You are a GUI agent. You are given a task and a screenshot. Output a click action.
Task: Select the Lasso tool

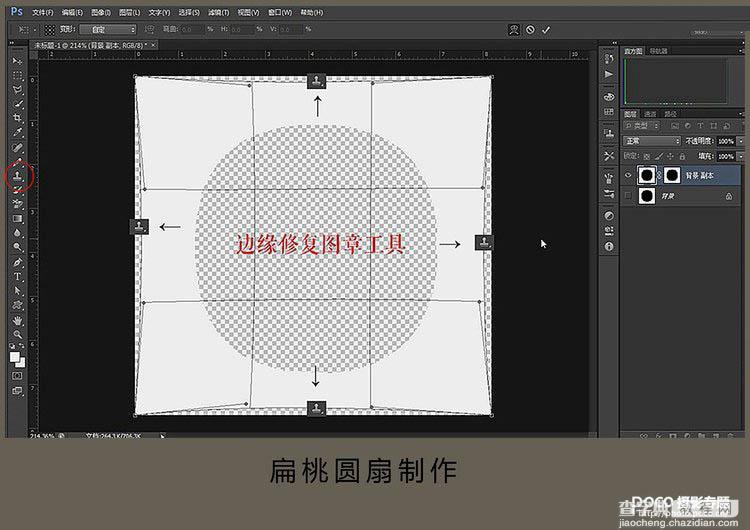click(x=17, y=89)
